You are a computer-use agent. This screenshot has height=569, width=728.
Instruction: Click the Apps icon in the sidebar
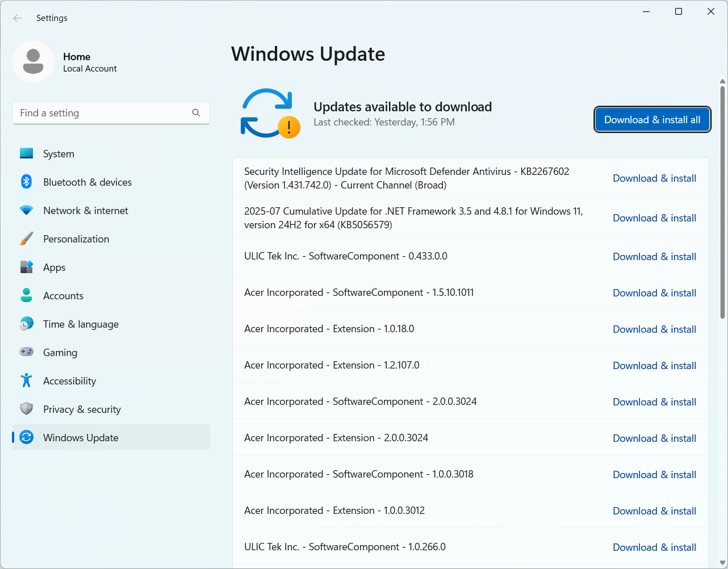[26, 267]
